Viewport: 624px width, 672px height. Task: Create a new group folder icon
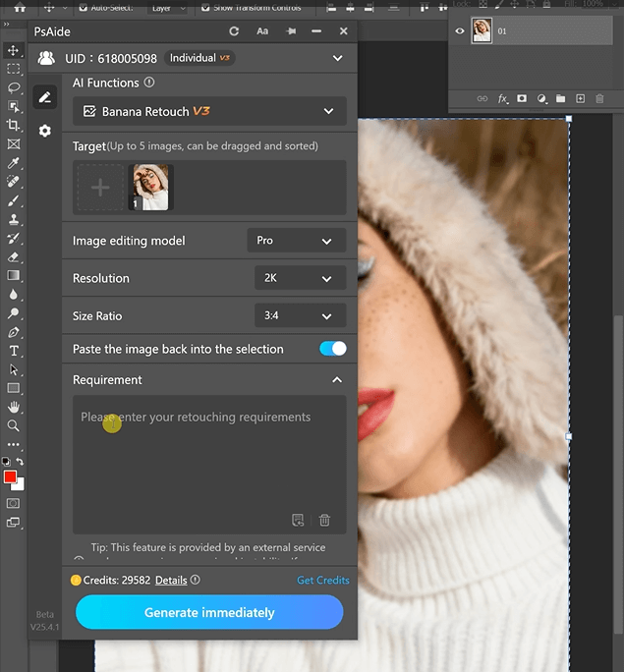click(560, 99)
